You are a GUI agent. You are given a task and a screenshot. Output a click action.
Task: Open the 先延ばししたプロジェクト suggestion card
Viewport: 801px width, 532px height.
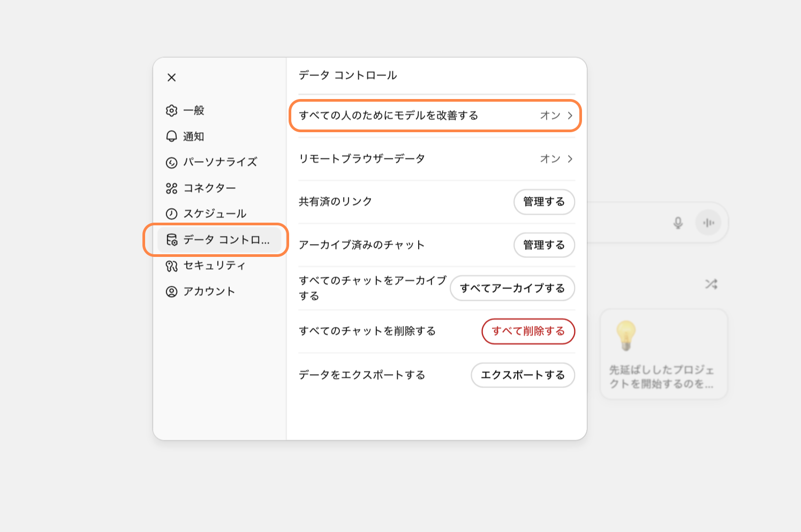663,354
